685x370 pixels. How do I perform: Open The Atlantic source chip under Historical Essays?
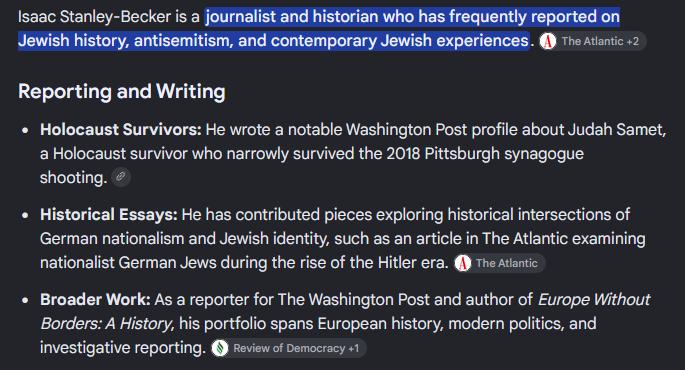(499, 263)
